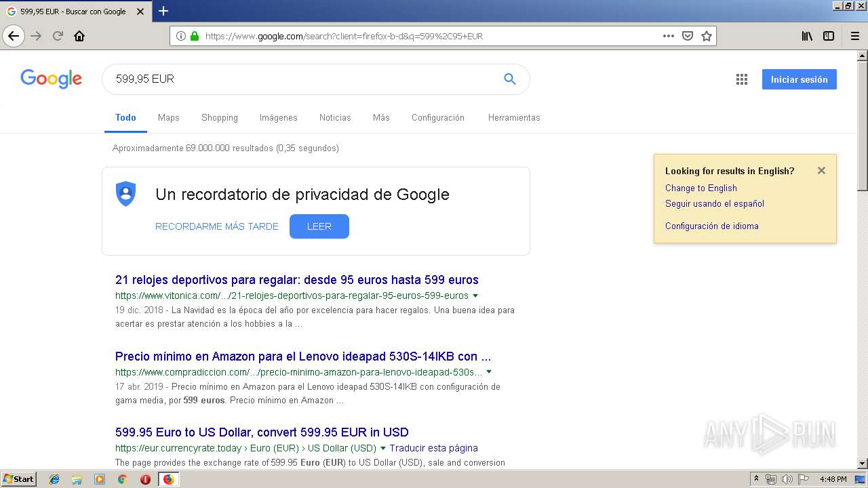Click the show desktop button

click(x=861, y=479)
